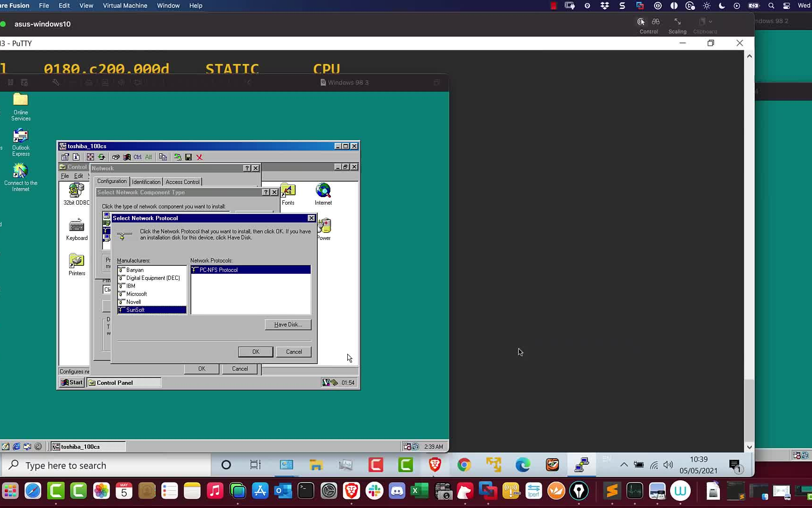The width and height of the screenshot is (812, 508).
Task: Open Spotlight search in menu bar
Action: point(771,6)
